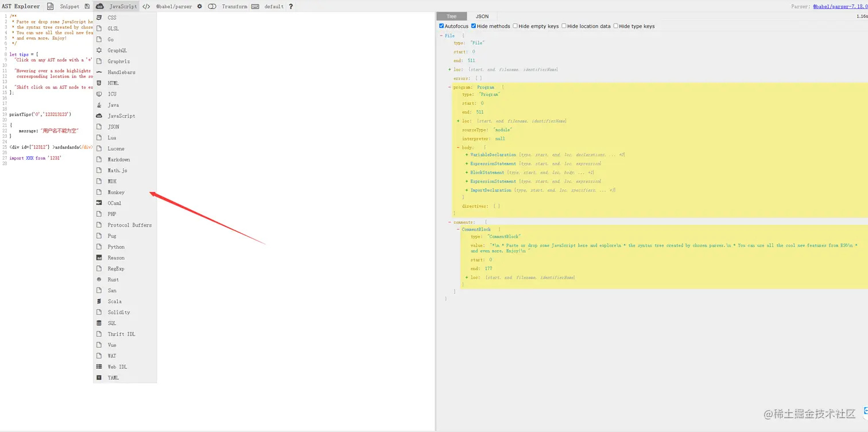
Task: Click the HTML5 shield icon
Action: tap(99, 83)
